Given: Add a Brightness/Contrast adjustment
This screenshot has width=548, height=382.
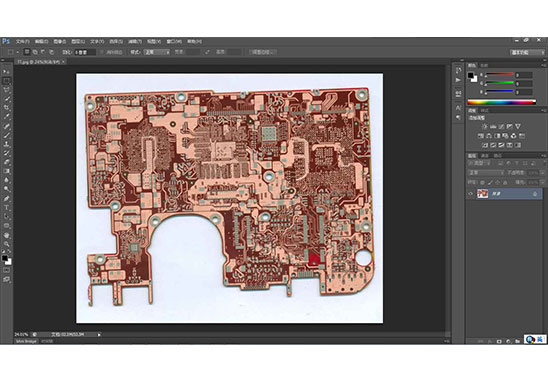Looking at the screenshot, I should pyautogui.click(x=485, y=127).
